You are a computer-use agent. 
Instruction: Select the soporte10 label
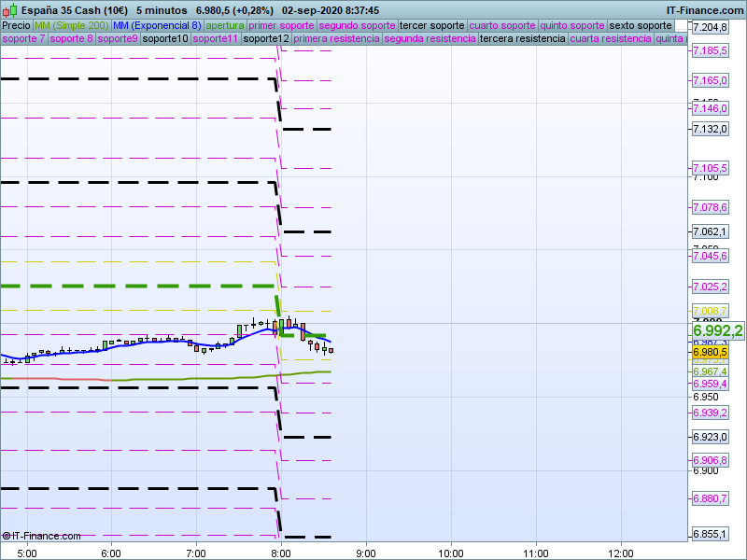[165, 38]
